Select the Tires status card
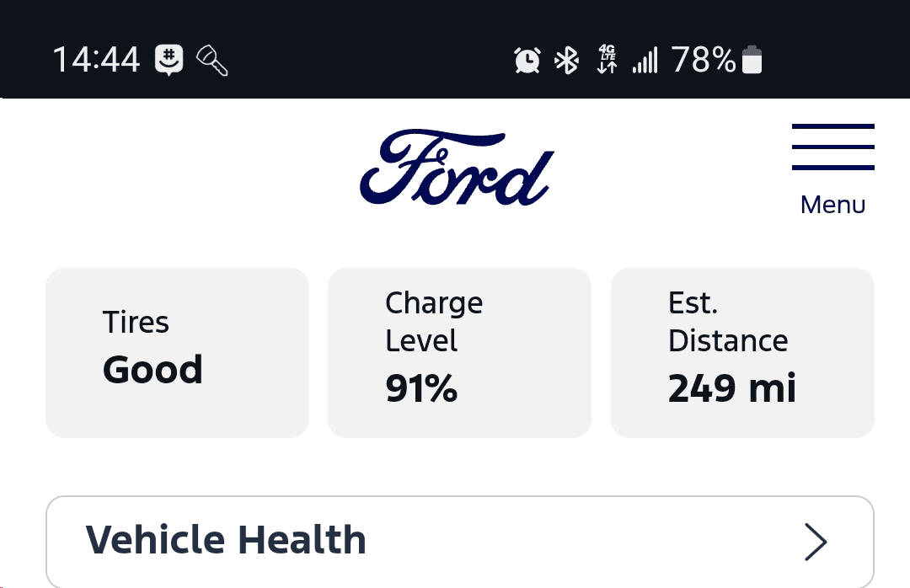 (x=177, y=352)
